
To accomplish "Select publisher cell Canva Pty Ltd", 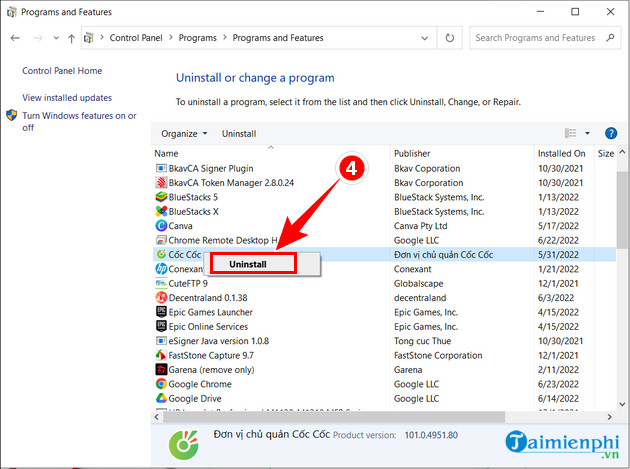I will coord(420,226).
